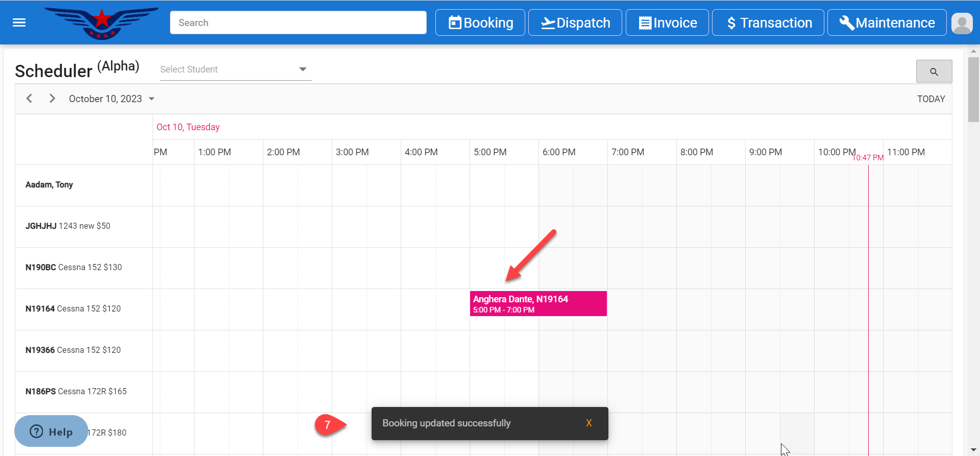
Task: Click into the top Search field
Action: 298,23
